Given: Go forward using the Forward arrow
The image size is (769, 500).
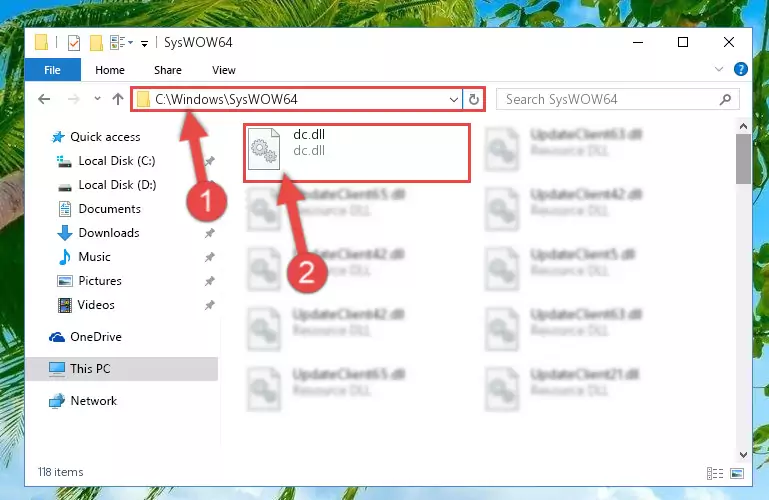Looking at the screenshot, I should [x=74, y=100].
